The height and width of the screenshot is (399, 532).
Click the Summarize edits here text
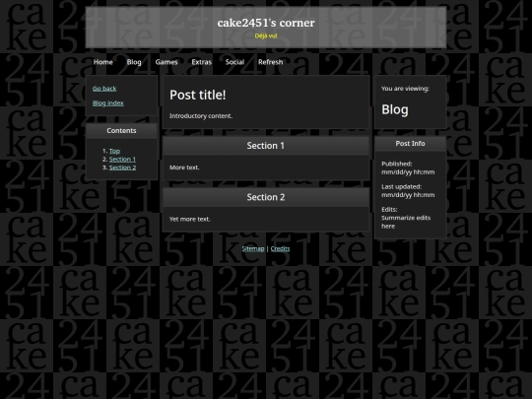pos(406,222)
